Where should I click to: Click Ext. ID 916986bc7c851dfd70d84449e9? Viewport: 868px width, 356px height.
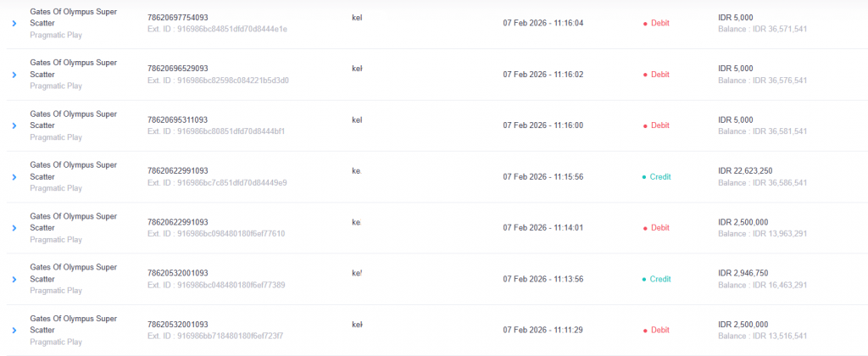[x=217, y=183]
